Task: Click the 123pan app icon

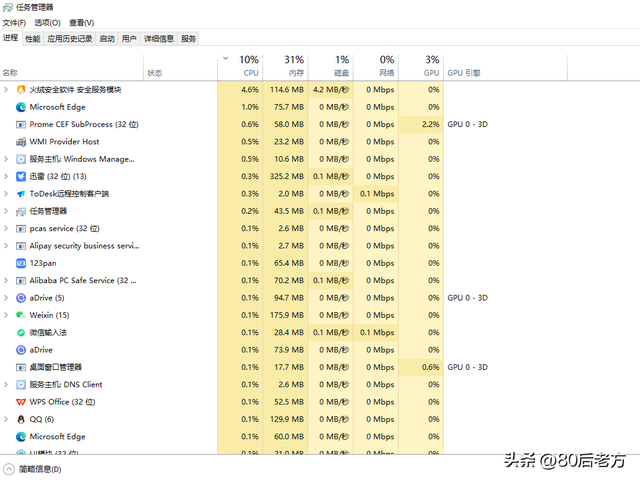Action: [x=21, y=263]
